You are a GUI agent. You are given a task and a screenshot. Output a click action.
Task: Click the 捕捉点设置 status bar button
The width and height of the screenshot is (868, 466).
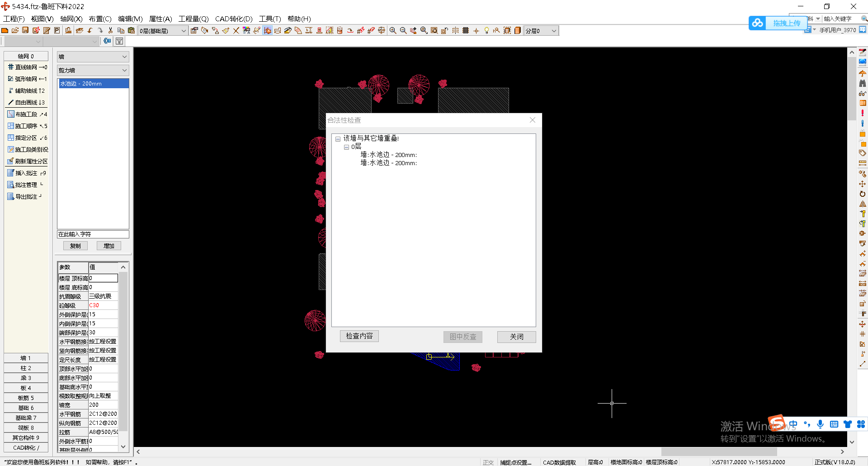click(x=516, y=462)
